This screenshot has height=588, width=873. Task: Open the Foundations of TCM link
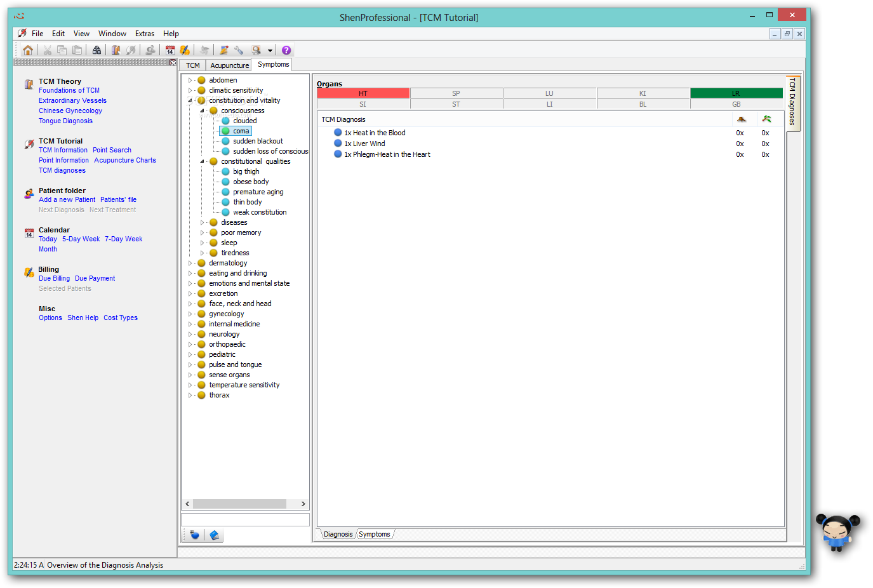click(x=69, y=90)
